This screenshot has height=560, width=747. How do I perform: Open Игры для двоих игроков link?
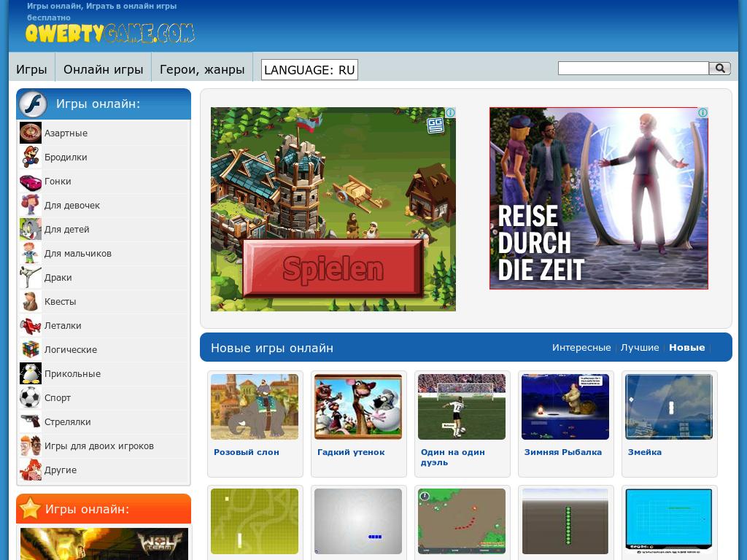(x=99, y=446)
